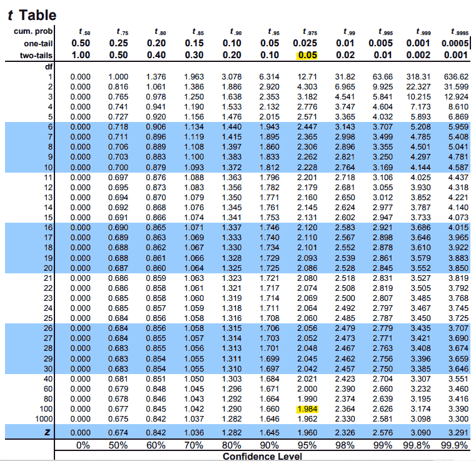The width and height of the screenshot is (476, 461).
Task: Click the highlighted two-tails value 0.05
Action: (308, 55)
